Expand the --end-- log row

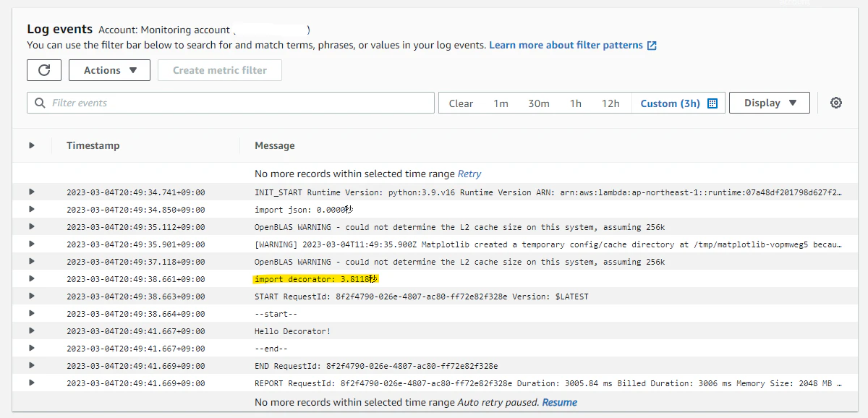pos(32,348)
